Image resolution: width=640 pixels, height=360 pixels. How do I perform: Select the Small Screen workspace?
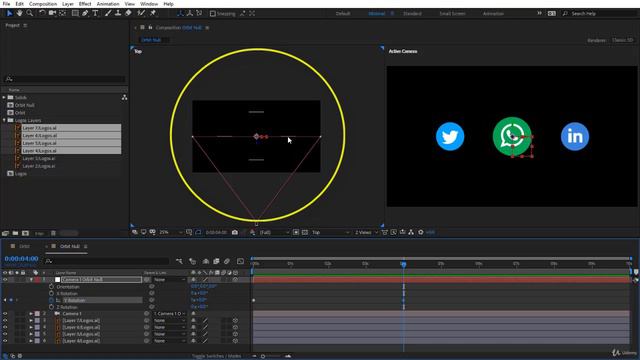452,13
